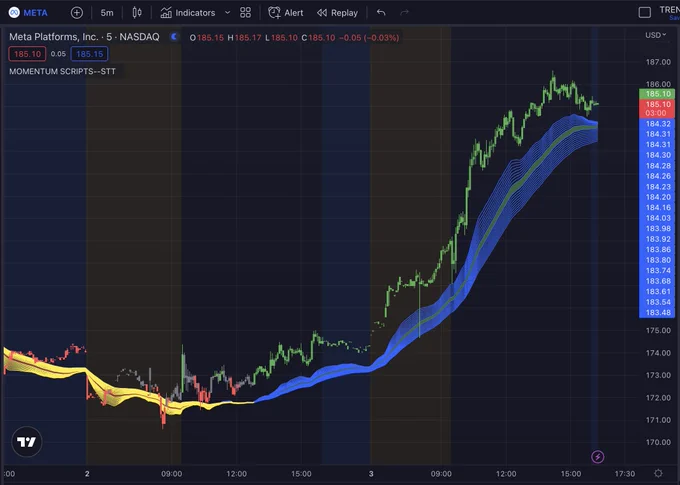Open the META symbol search
Viewport: 680px width, 485px height.
(x=28, y=13)
